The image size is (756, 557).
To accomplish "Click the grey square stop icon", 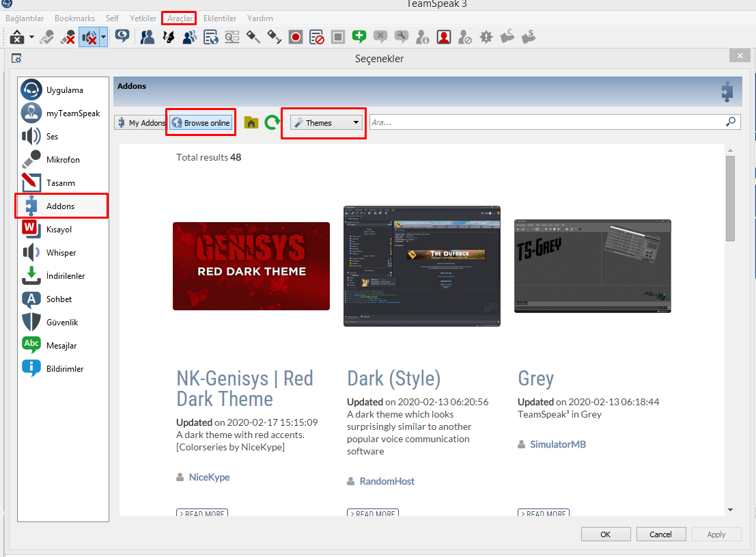I will [338, 37].
